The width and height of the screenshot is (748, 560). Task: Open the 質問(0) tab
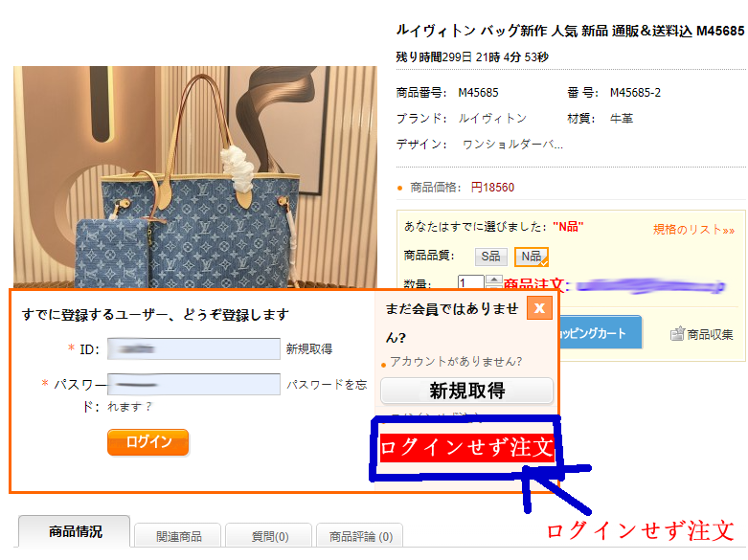pos(269,536)
